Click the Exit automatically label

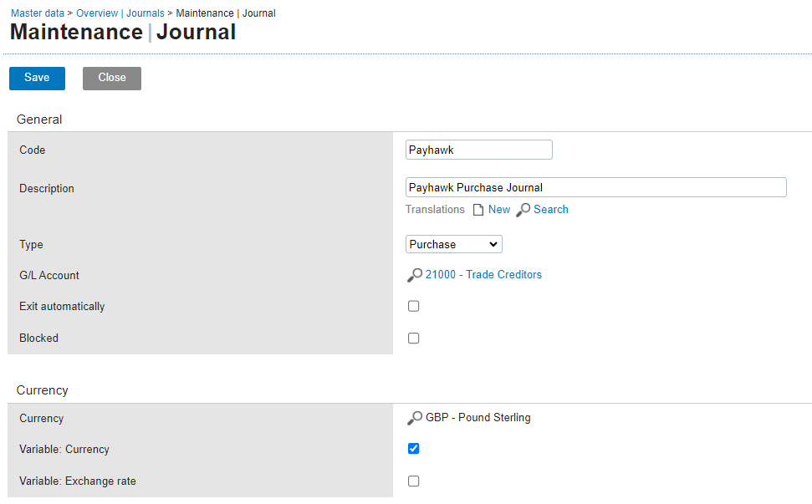[62, 307]
